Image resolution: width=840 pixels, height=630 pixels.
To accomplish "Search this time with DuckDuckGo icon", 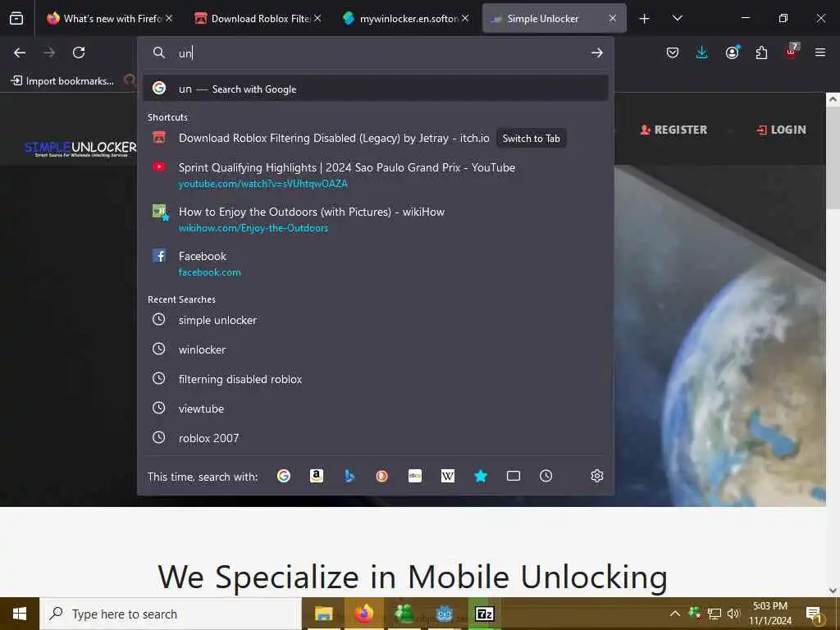I will click(382, 476).
